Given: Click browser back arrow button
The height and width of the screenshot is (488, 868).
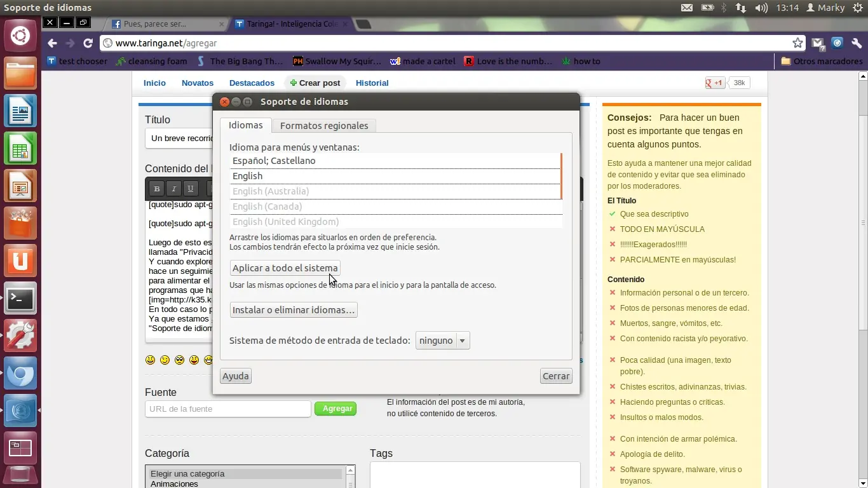Looking at the screenshot, I should [53, 43].
